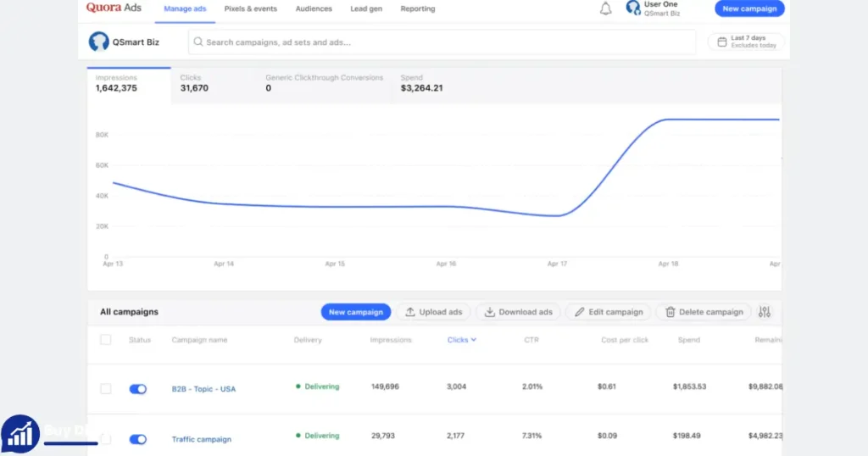Click the All campaigns heading
Viewport: 868px width, 456px height.
(x=129, y=312)
